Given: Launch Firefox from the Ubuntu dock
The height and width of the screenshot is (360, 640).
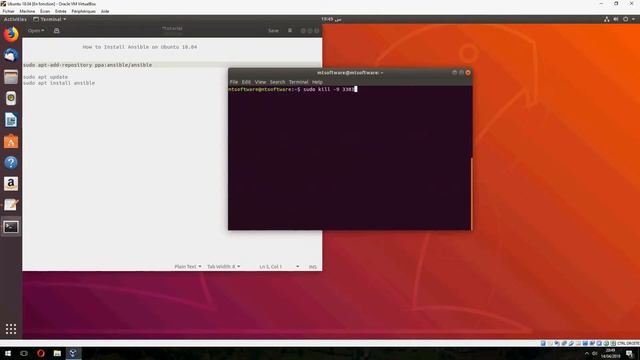Looking at the screenshot, I should point(11,34).
